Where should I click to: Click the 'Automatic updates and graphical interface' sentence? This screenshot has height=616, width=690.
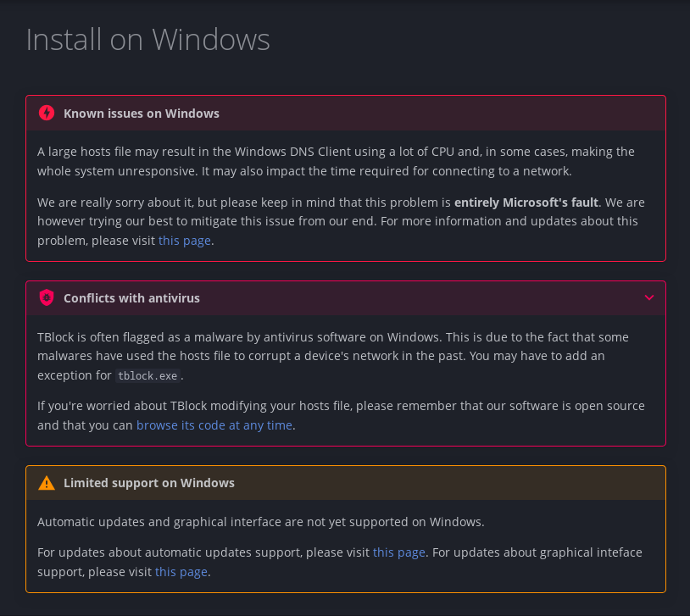[260, 522]
